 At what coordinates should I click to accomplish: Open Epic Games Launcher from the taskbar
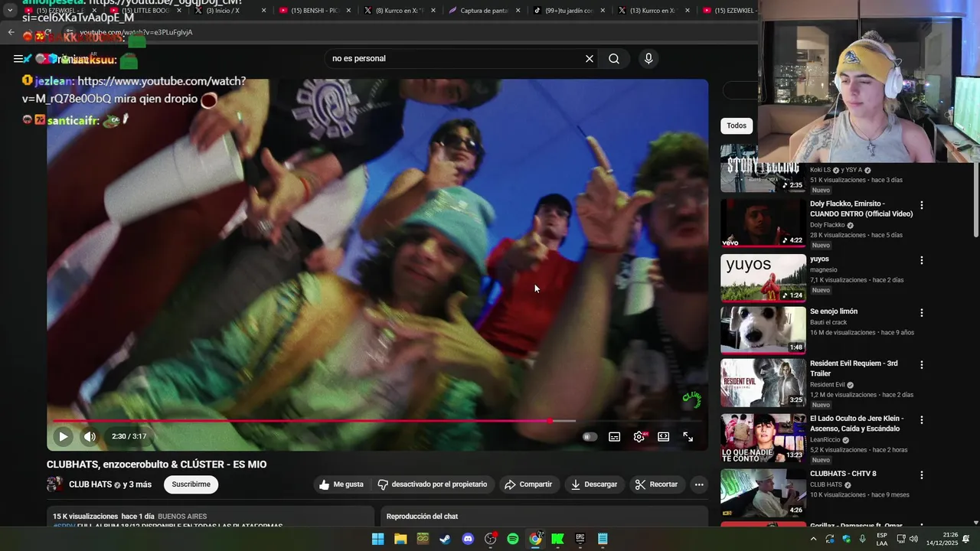pyautogui.click(x=580, y=539)
